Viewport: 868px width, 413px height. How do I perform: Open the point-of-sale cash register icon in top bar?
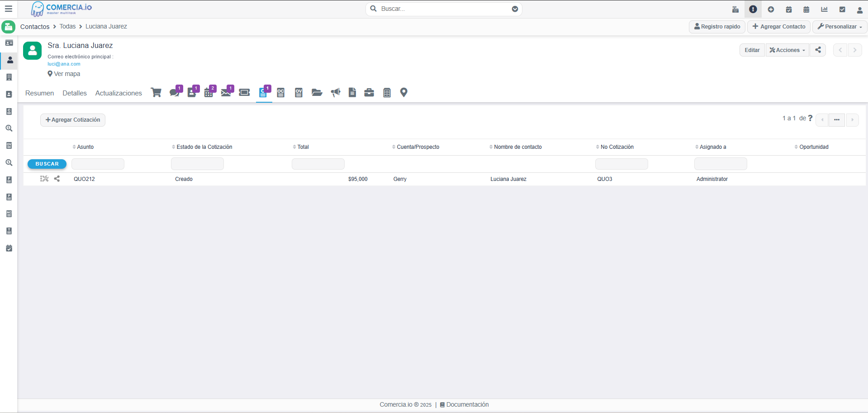(735, 9)
